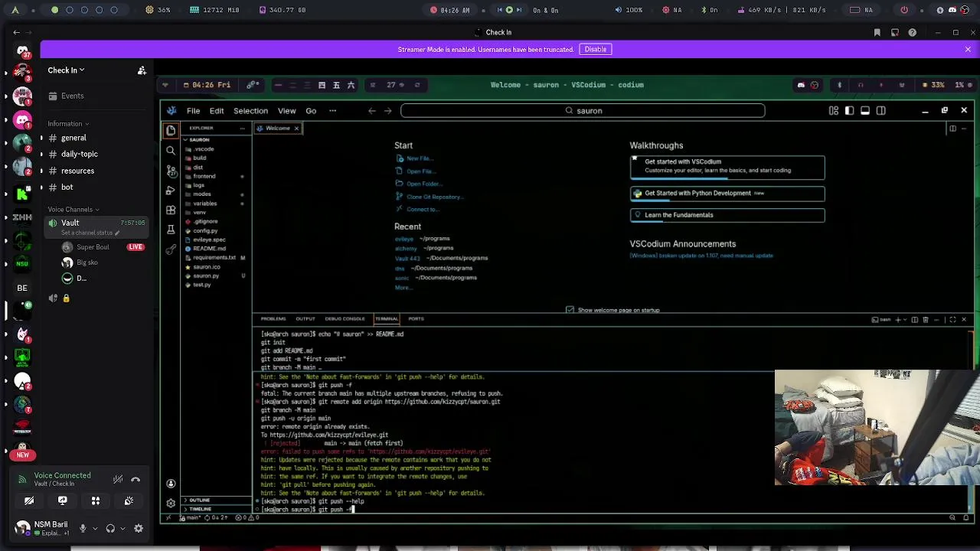The height and width of the screenshot is (551, 980).
Task: Disable Streamer Mode in Discord banner
Action: pos(595,49)
